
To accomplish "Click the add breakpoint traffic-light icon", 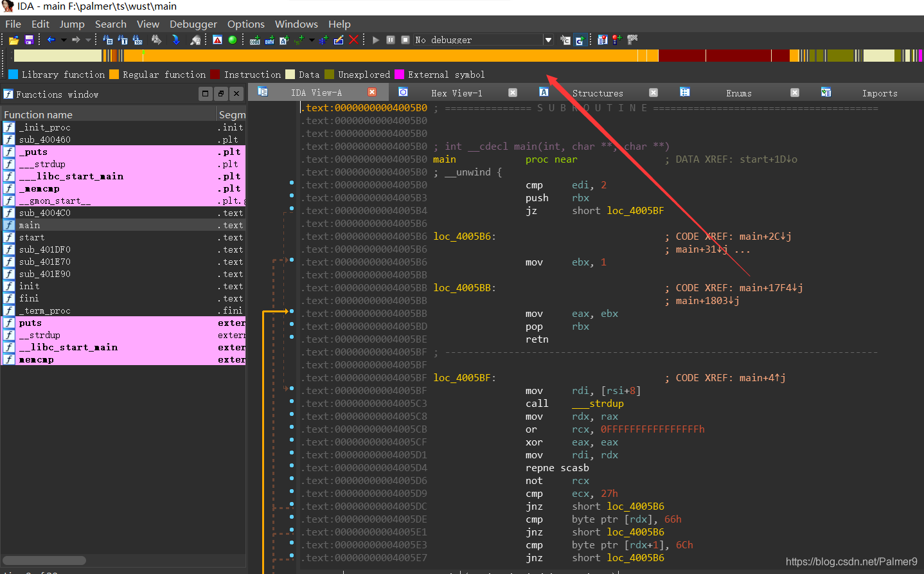I will (x=617, y=40).
